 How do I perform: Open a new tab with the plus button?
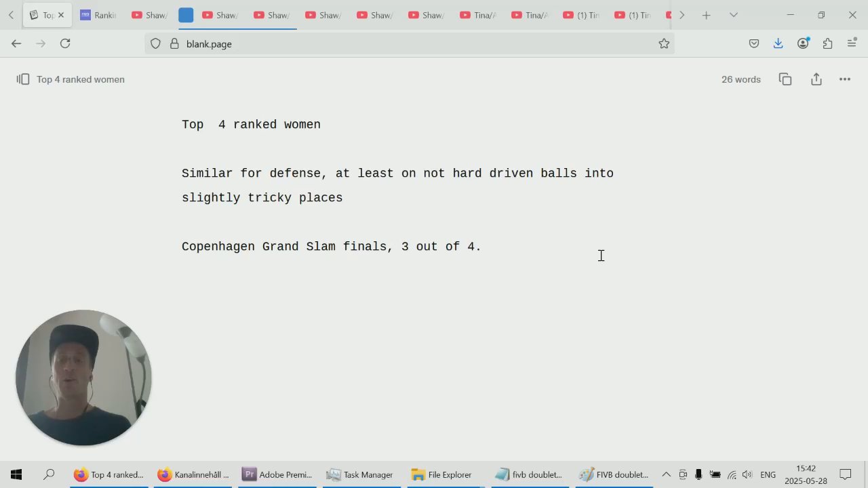point(706,15)
